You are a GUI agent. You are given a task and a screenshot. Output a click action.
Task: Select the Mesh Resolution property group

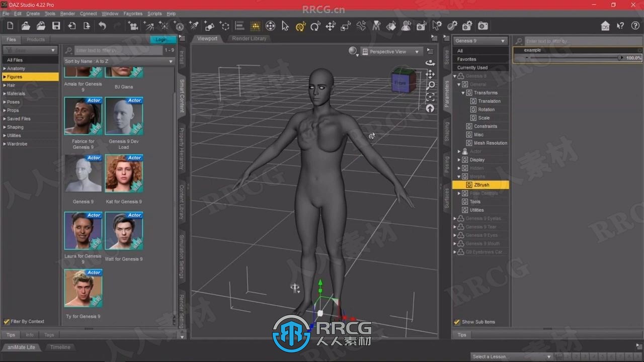point(487,143)
